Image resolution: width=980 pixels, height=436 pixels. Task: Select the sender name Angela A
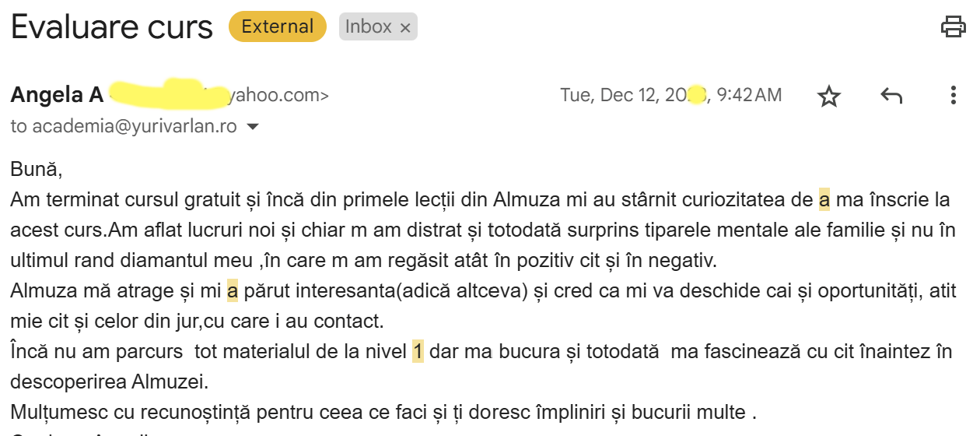tap(57, 96)
